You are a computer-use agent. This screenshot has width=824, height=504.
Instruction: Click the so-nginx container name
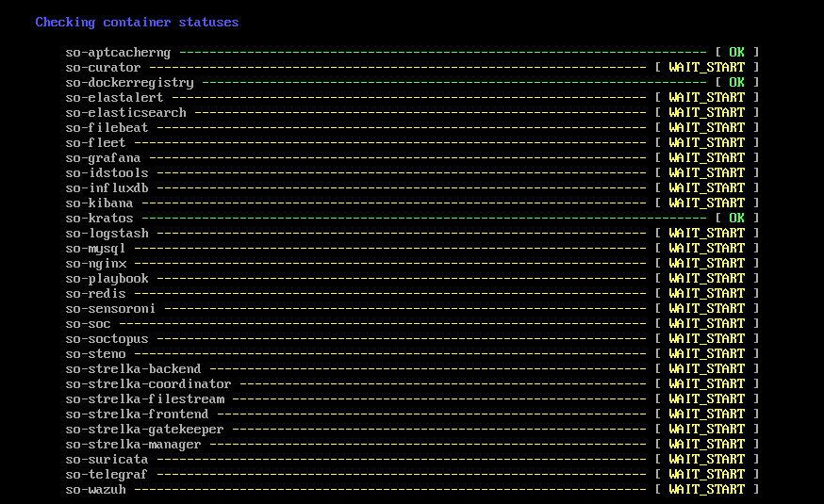click(95, 264)
